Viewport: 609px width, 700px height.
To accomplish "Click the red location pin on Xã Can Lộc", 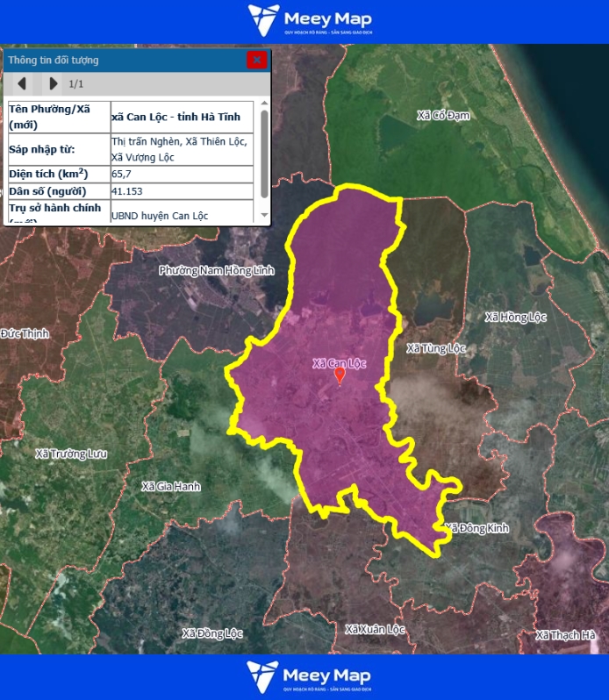I will click(340, 375).
